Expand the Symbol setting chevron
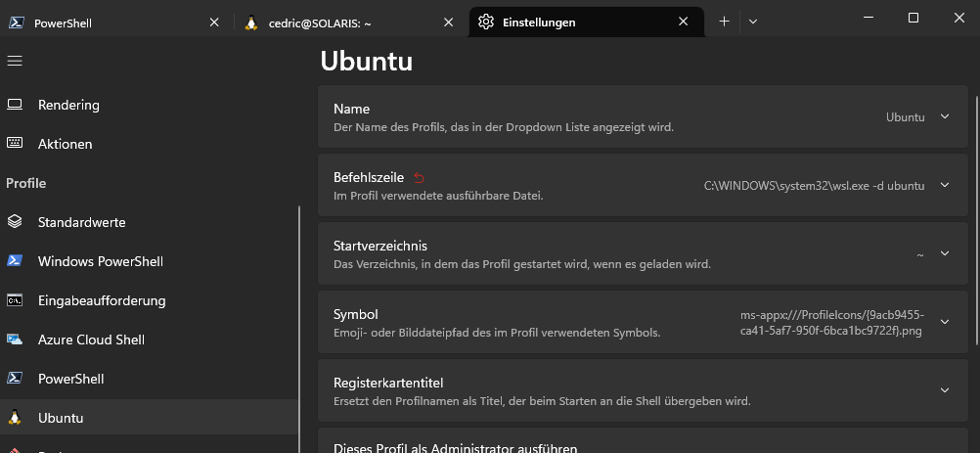 pyautogui.click(x=945, y=322)
